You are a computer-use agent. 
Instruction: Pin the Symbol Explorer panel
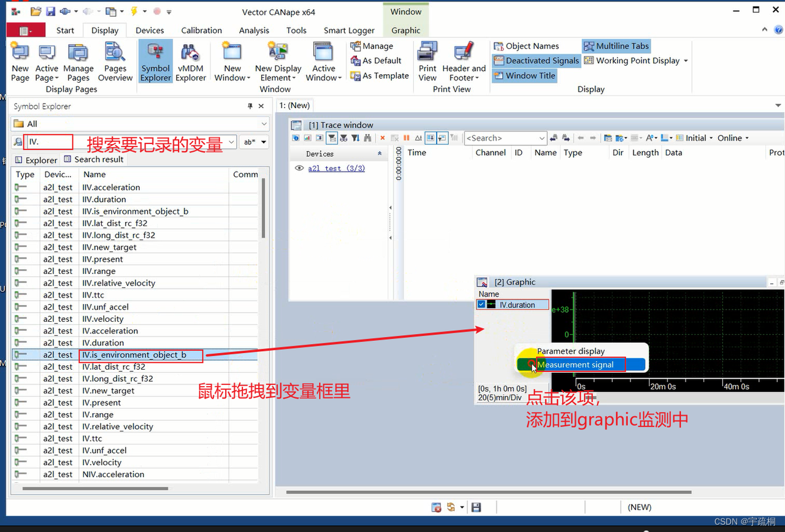click(250, 106)
